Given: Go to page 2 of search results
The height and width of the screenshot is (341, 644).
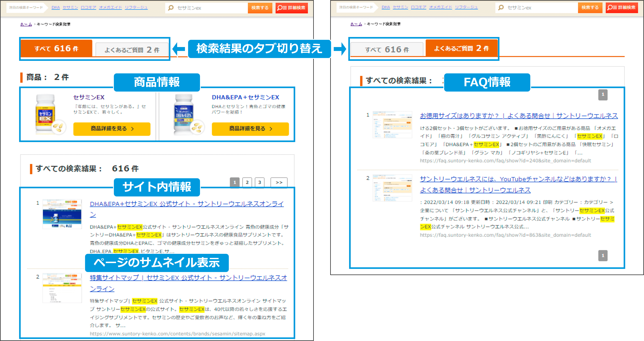Looking at the screenshot, I should click(247, 182).
